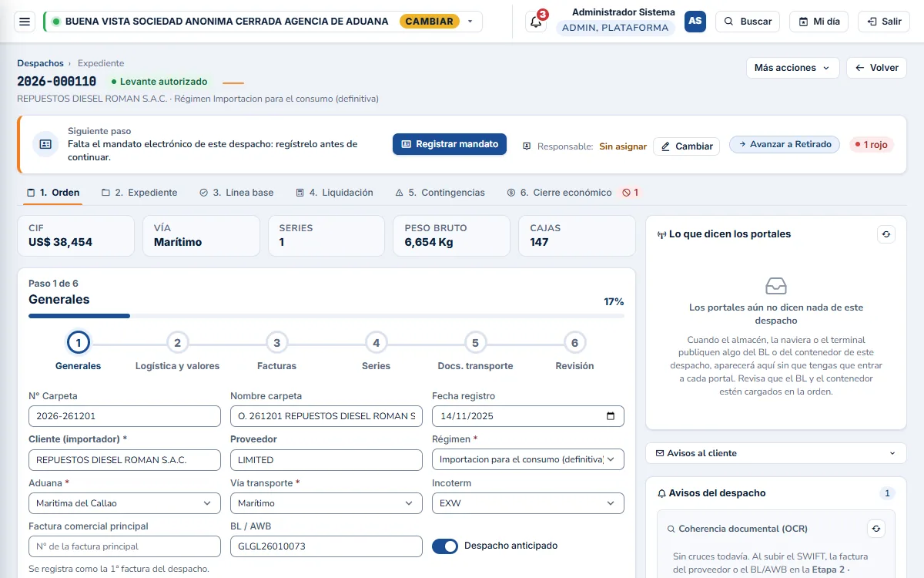This screenshot has width=924, height=578.
Task: Switch to the 4. Liquidación tab
Action: [335, 193]
